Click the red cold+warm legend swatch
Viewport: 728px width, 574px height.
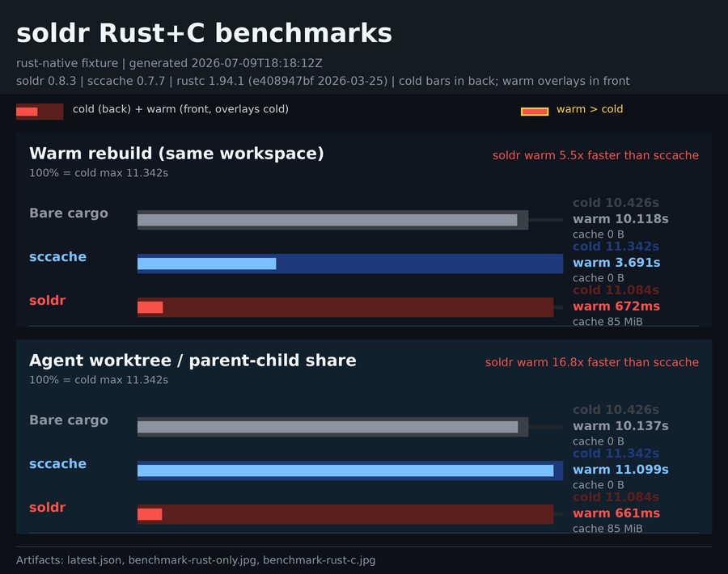pos(40,112)
